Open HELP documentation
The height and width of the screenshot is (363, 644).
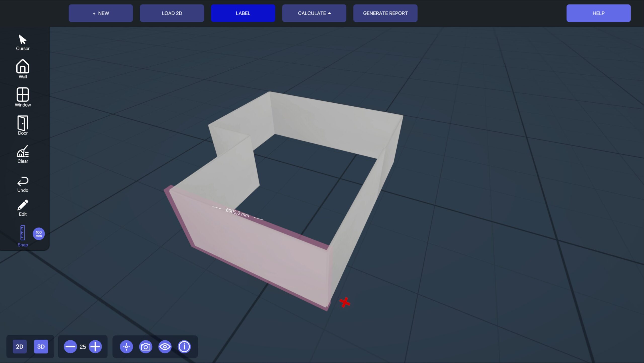pyautogui.click(x=598, y=13)
